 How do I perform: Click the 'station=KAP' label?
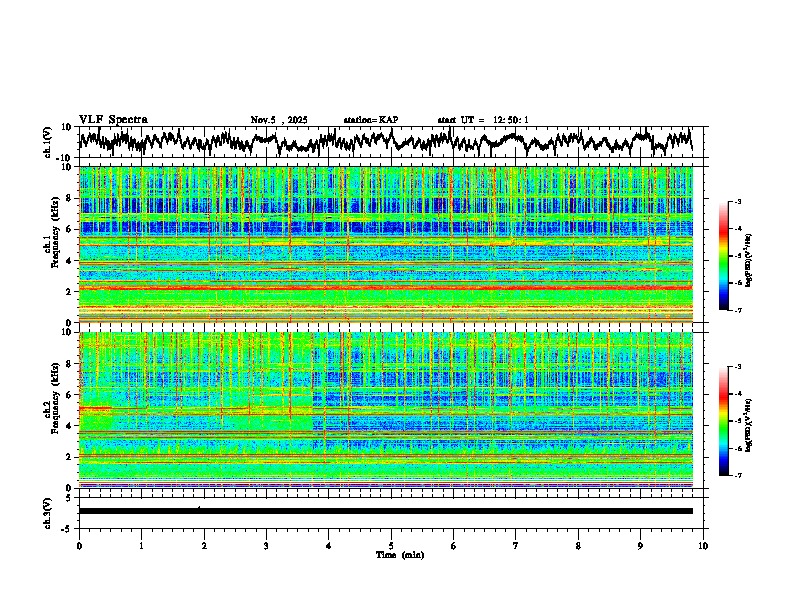[371, 120]
